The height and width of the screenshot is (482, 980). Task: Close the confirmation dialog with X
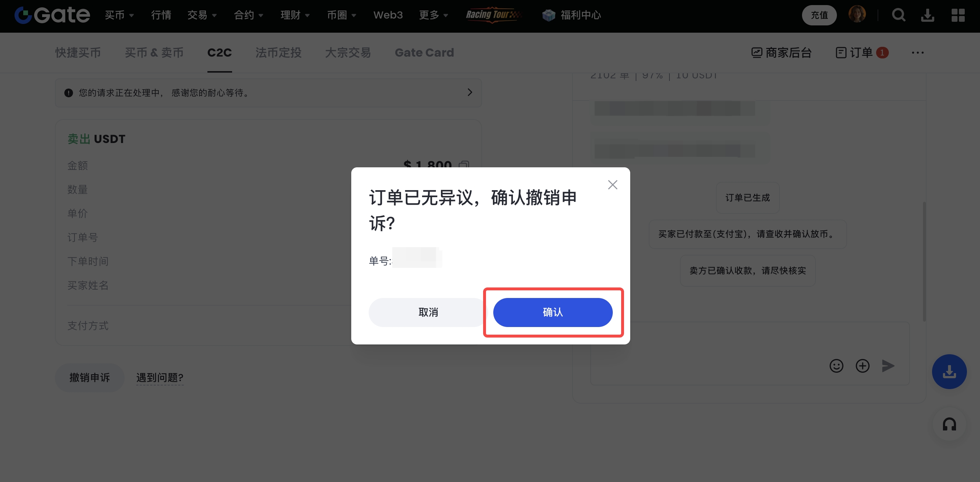pos(612,185)
